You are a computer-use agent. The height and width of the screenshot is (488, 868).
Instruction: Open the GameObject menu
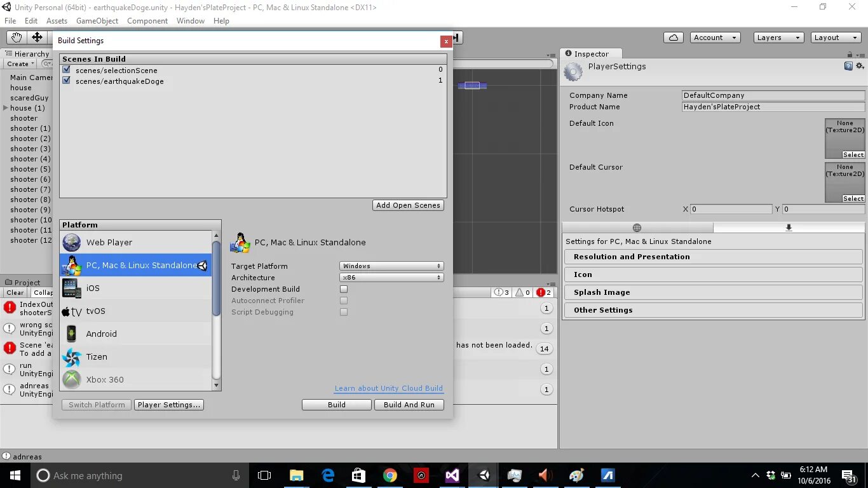tap(97, 21)
